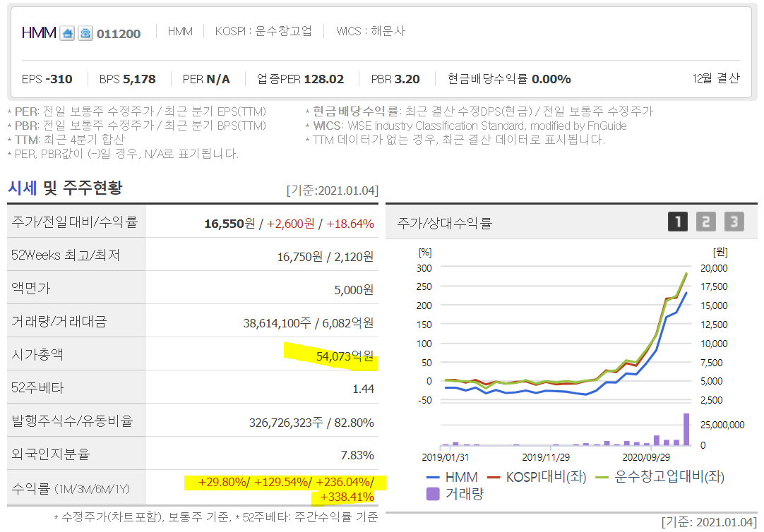Switch to chart tab 2
Screen dimensions: 764x532
click(x=706, y=222)
